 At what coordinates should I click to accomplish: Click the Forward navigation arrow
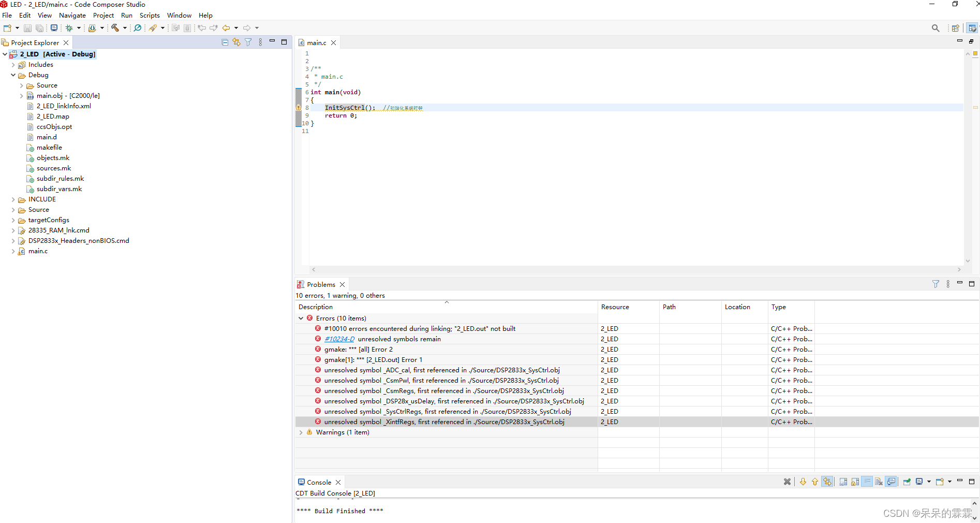coord(247,28)
